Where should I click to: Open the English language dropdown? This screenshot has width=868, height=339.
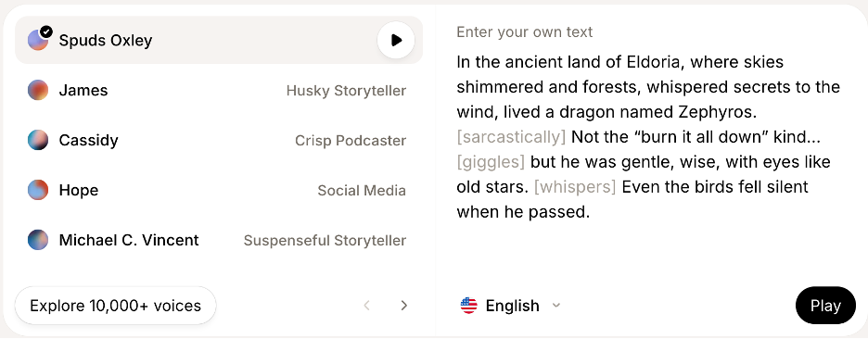point(510,306)
